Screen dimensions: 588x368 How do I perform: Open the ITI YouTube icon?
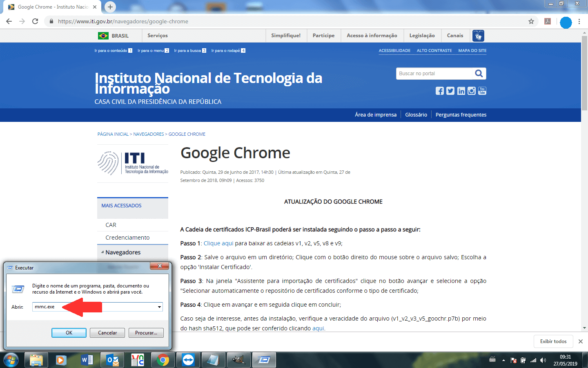[482, 91]
